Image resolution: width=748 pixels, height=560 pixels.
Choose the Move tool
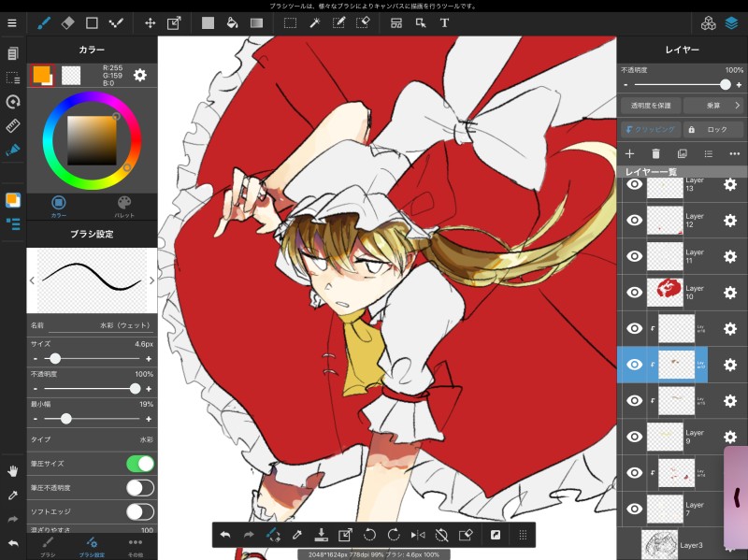[x=151, y=22]
